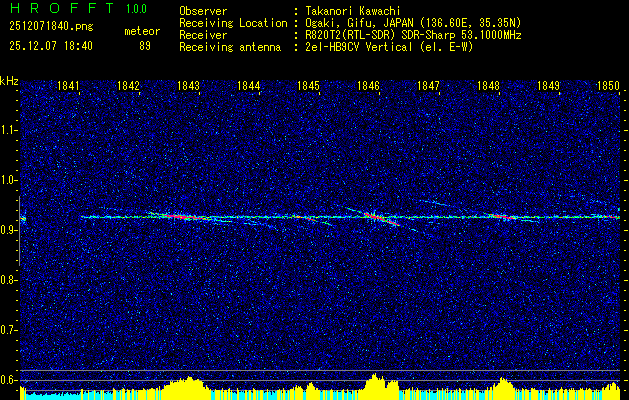The image size is (629, 400).
Task: Click the kHz axis unit label
Action: click(x=9, y=80)
